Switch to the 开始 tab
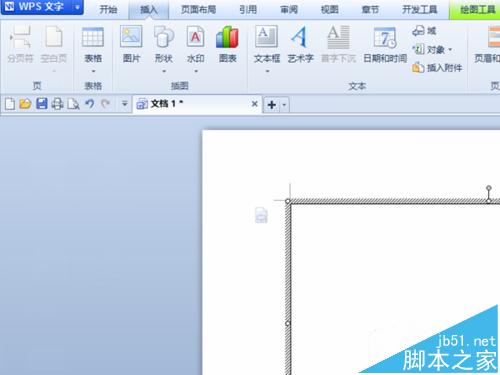The width and height of the screenshot is (500, 375). coord(108,9)
